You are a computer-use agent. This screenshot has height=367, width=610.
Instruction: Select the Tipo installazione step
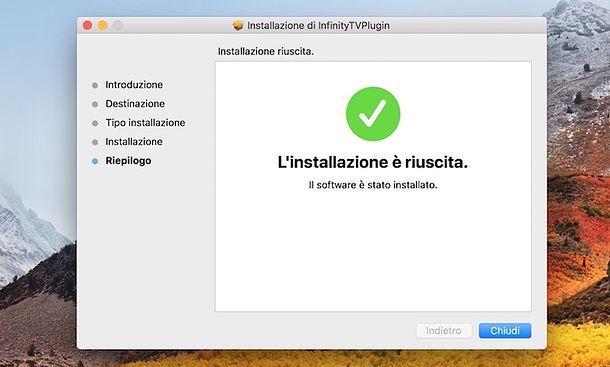[145, 123]
